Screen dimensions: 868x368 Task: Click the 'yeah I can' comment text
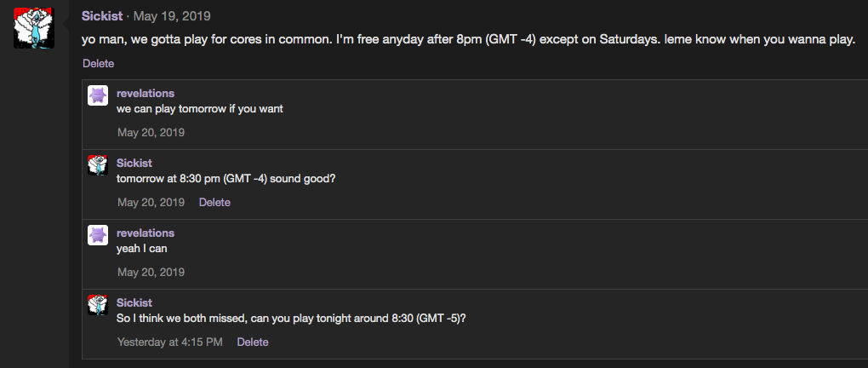click(x=142, y=249)
